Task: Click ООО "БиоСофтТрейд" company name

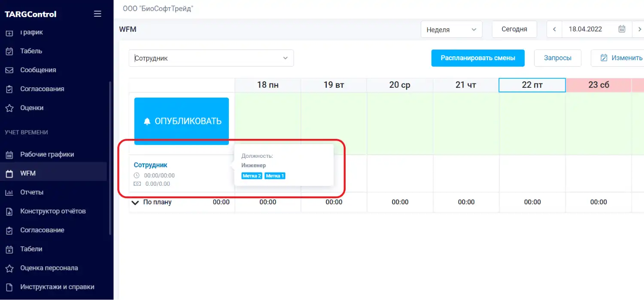Action: click(158, 9)
